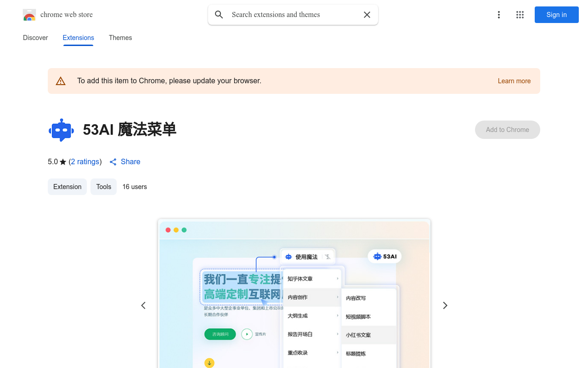Click the Share button
The image size is (588, 368).
125,162
